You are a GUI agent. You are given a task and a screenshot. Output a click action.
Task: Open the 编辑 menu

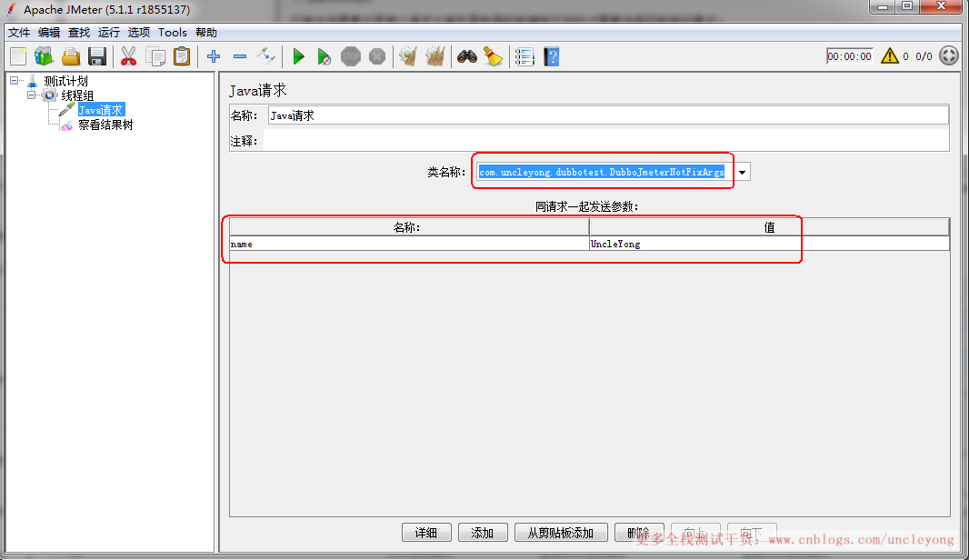(x=49, y=32)
